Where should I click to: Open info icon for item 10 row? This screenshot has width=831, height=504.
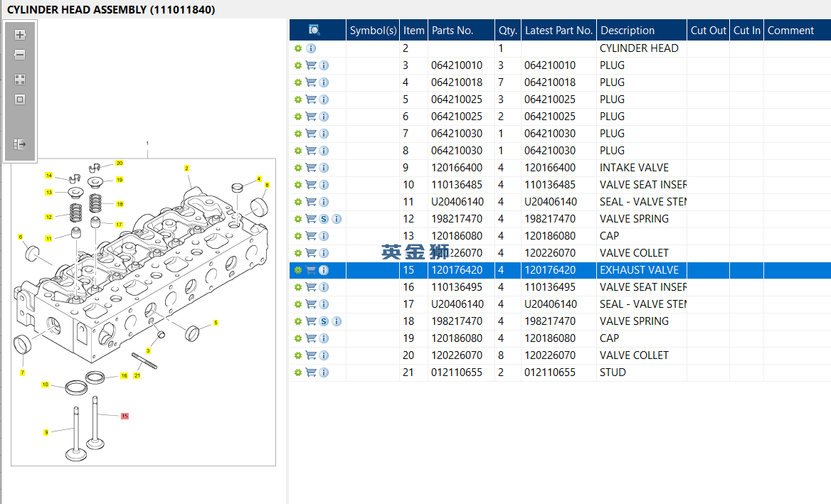coord(324,185)
